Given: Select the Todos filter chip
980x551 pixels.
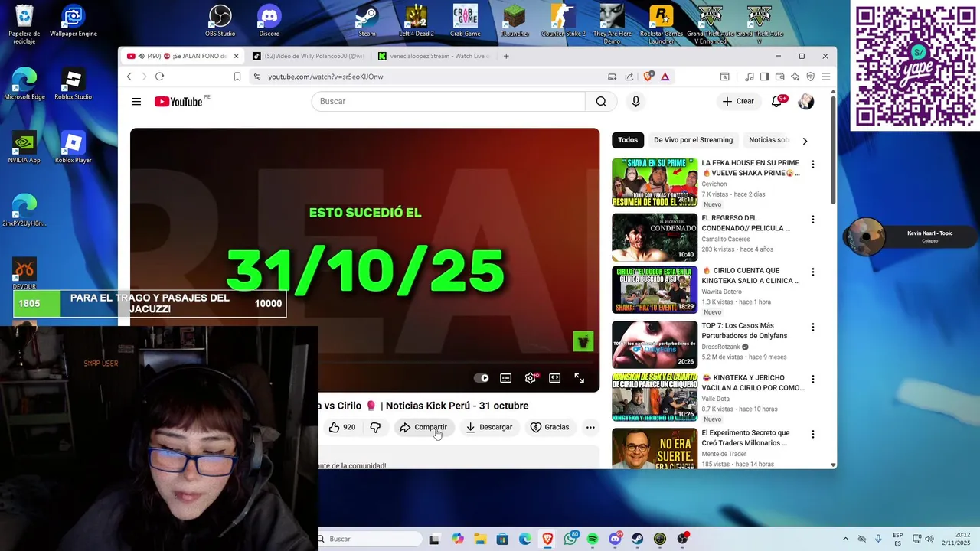Looking at the screenshot, I should (628, 140).
